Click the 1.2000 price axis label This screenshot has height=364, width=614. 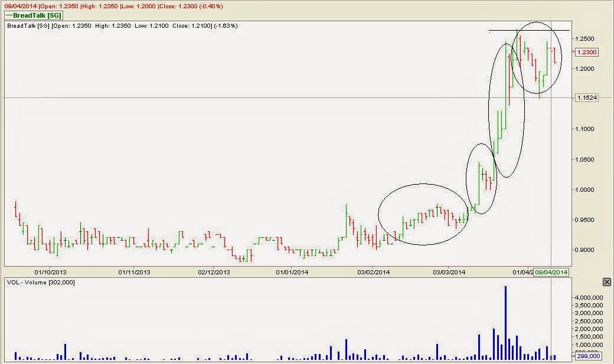pos(584,68)
